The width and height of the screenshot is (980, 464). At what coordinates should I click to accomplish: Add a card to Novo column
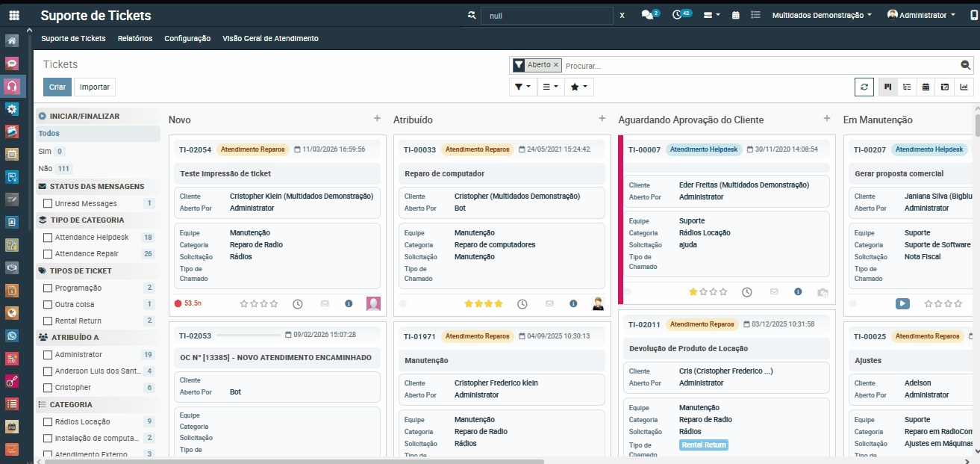tap(377, 119)
